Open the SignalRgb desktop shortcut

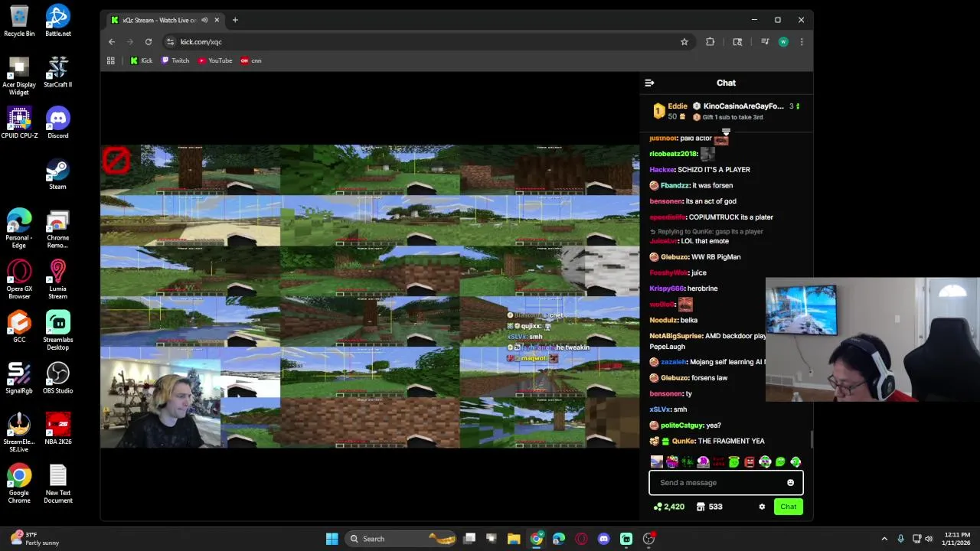coord(19,378)
